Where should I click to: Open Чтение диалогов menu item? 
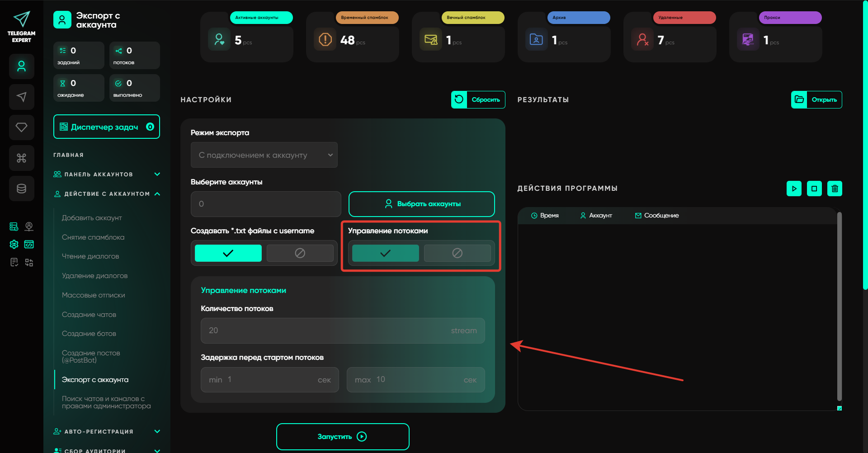coord(90,256)
